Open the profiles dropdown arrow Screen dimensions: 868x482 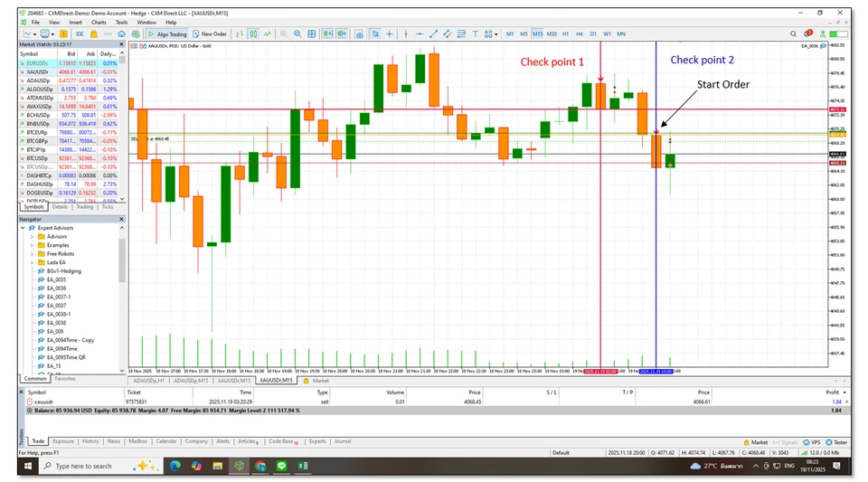(x=52, y=34)
